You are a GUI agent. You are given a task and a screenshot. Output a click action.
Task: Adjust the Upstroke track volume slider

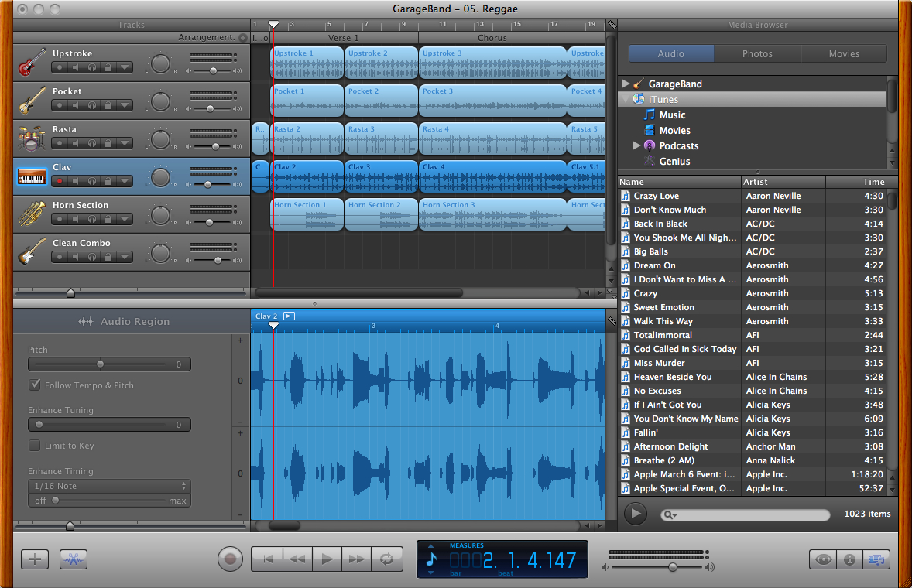pos(214,70)
